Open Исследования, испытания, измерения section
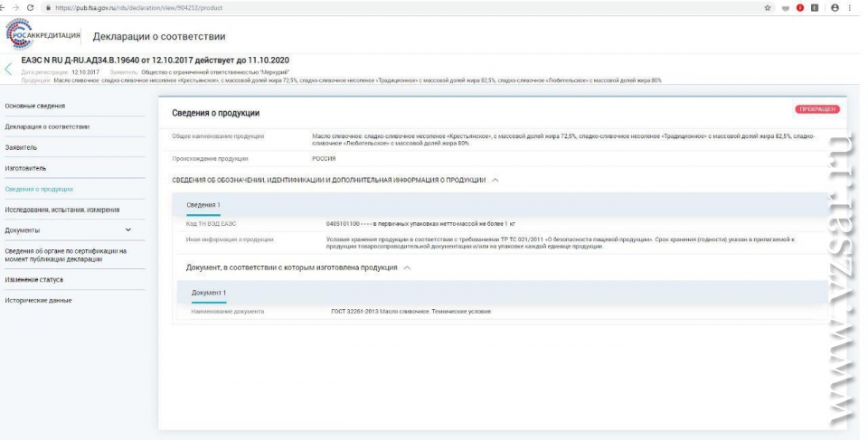This screenshot has width=868, height=440. tap(61, 210)
